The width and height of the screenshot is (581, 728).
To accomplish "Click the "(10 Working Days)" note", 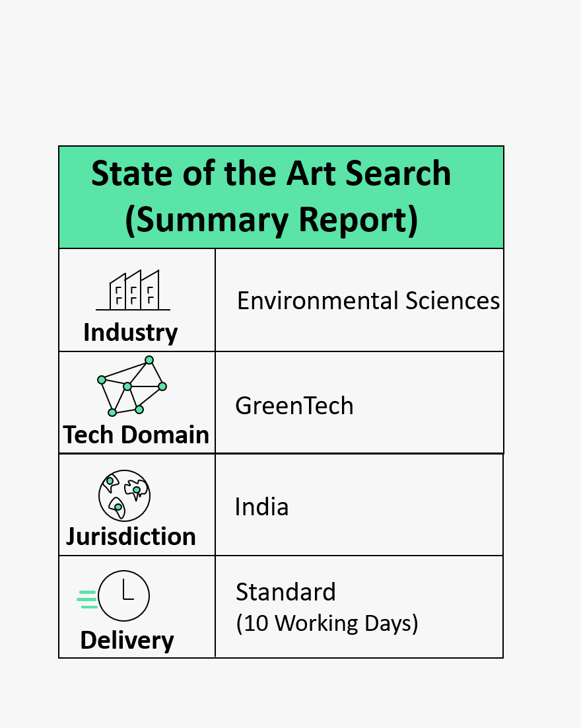I will tap(327, 624).
